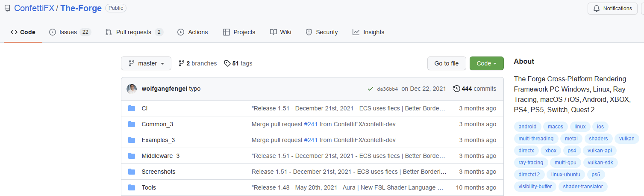
Task: Click the bell icon in Notifications button
Action: [x=597, y=9]
